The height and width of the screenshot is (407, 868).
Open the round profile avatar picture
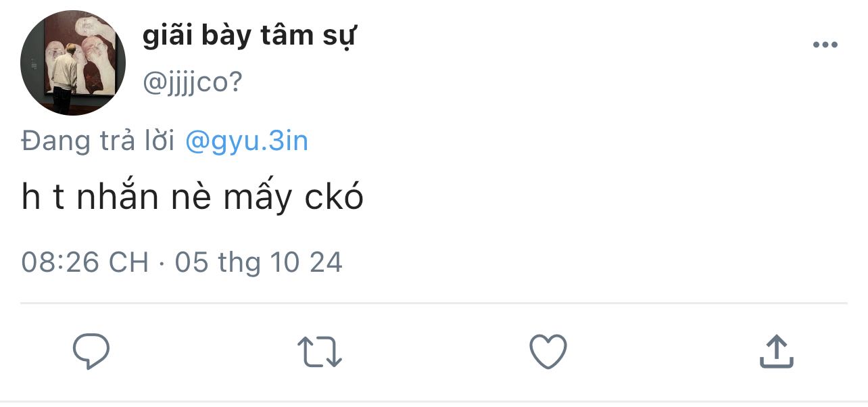point(73,63)
